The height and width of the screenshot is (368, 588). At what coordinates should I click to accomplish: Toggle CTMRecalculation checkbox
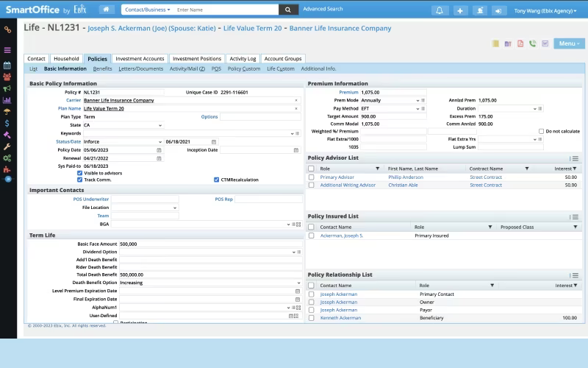tap(216, 180)
